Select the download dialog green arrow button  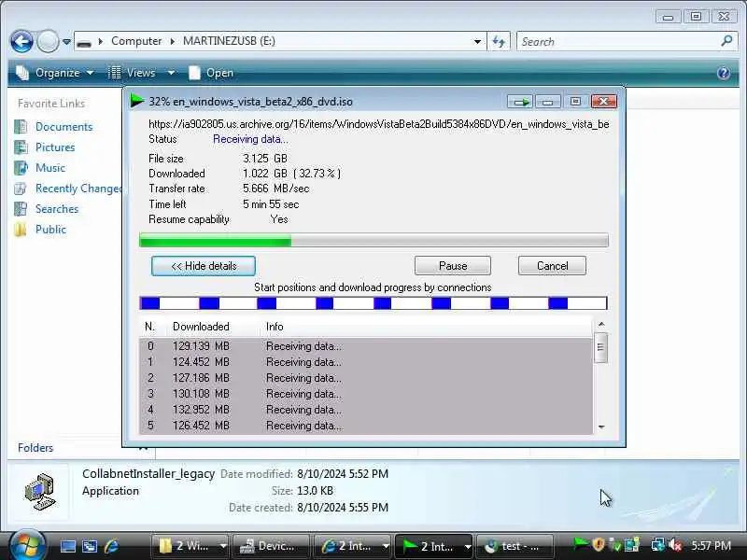coord(520,102)
